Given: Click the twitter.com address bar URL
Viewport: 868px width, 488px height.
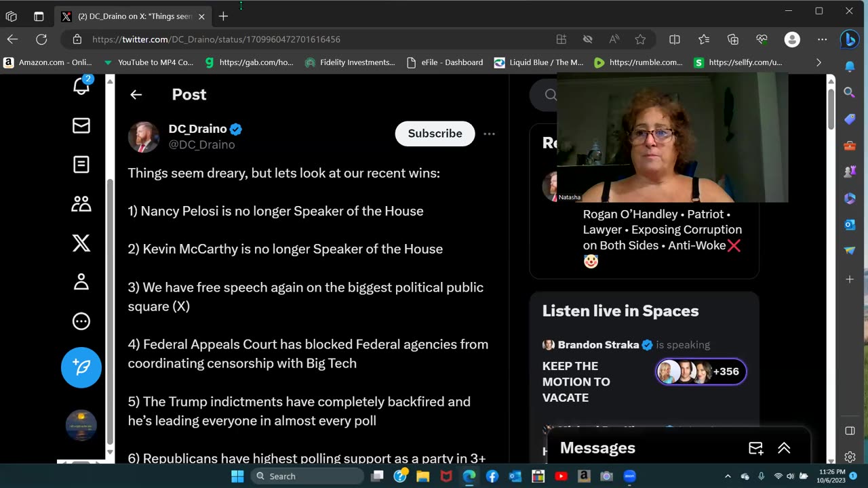Looking at the screenshot, I should pyautogui.click(x=216, y=39).
